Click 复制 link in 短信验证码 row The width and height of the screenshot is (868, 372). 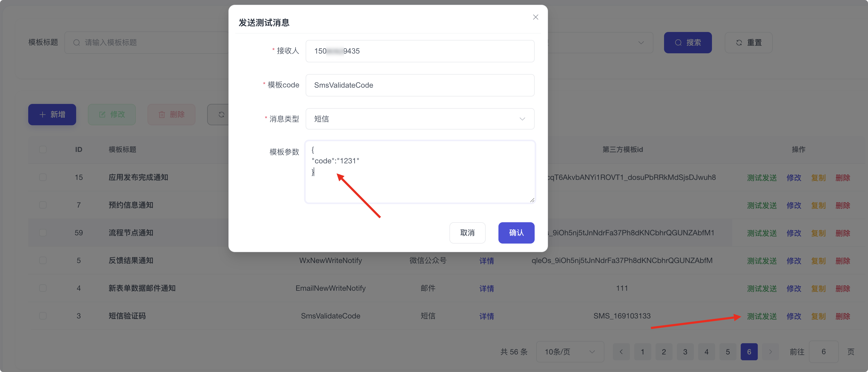pyautogui.click(x=818, y=316)
